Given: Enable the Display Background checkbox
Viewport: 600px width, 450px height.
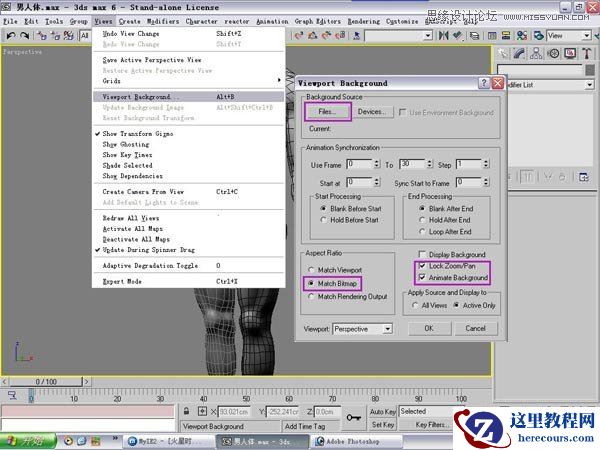Looking at the screenshot, I should tap(423, 254).
